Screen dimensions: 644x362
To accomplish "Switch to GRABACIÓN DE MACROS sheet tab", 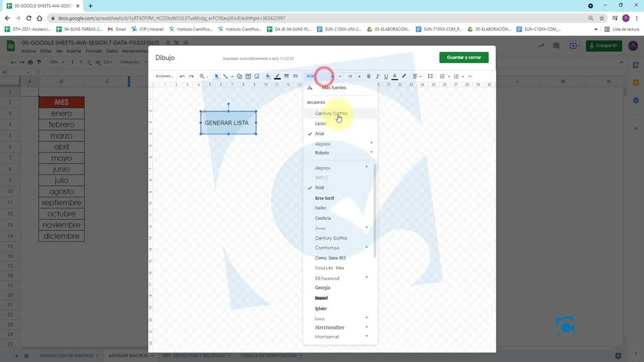I will (67, 355).
